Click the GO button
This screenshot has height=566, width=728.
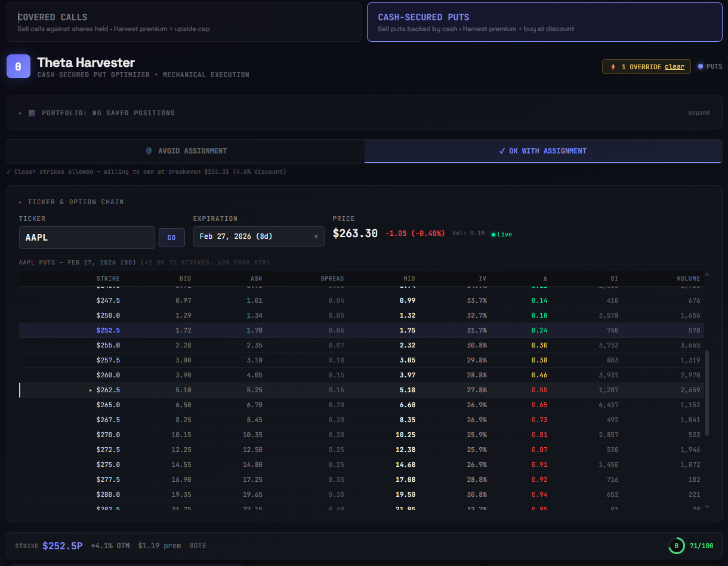171,237
